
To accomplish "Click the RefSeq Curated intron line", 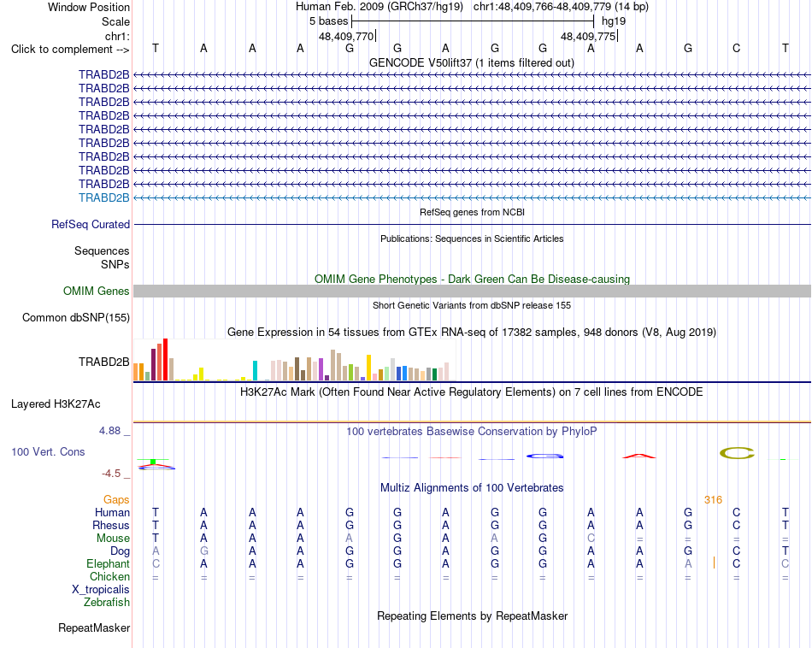I will coord(472,224).
